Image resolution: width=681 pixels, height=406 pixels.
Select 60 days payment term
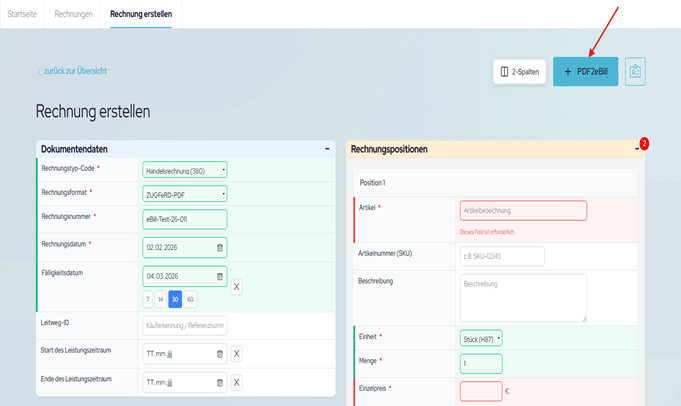click(190, 299)
